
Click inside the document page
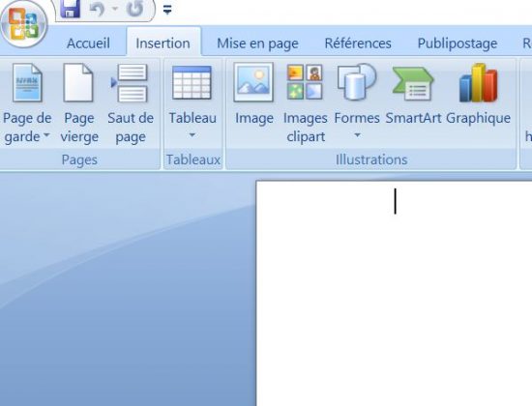[394, 294]
